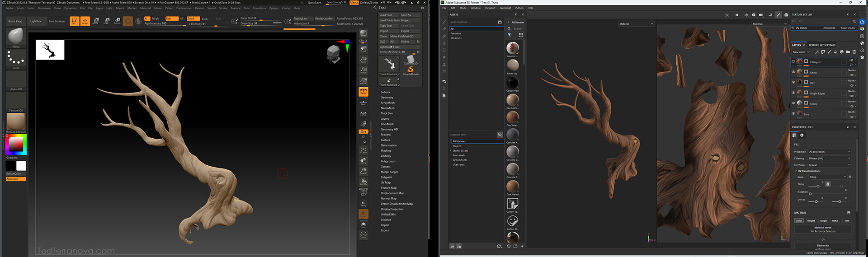Click the BPR render icon in ZBrush
Image resolution: width=868 pixels, height=257 pixels.
coord(363,34)
